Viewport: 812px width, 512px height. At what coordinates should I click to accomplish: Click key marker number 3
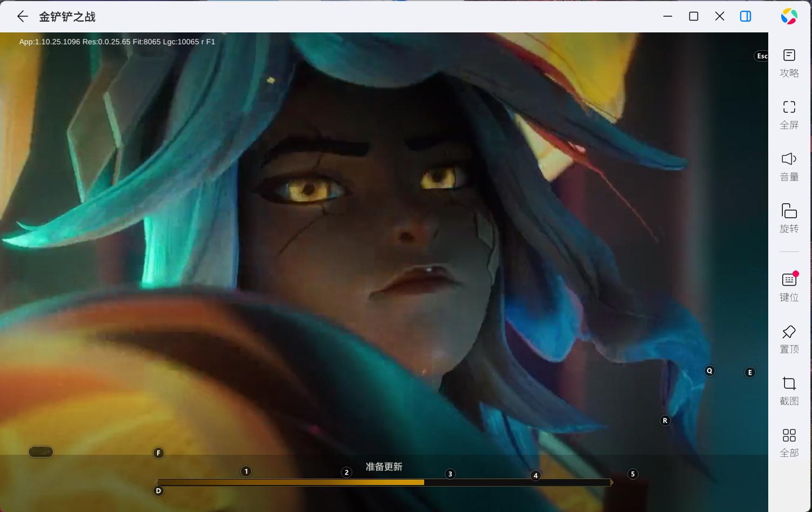click(451, 474)
